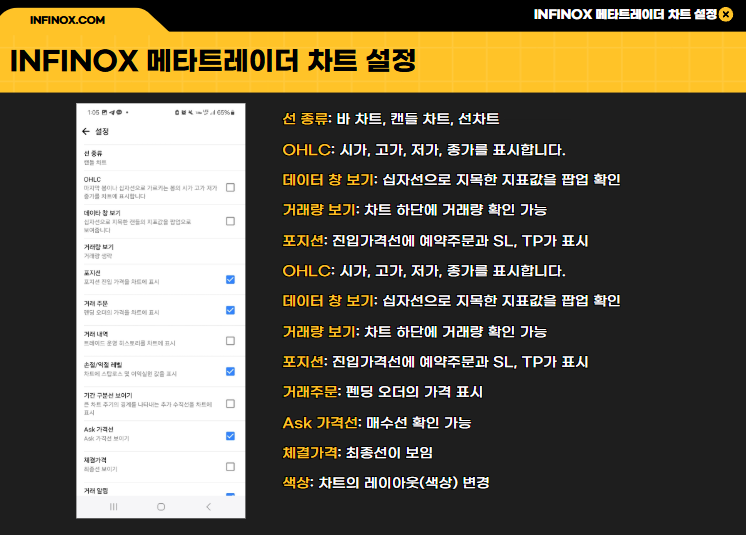Uncheck the 거래 주문 checkbox
The height and width of the screenshot is (535, 746).
click(x=230, y=310)
